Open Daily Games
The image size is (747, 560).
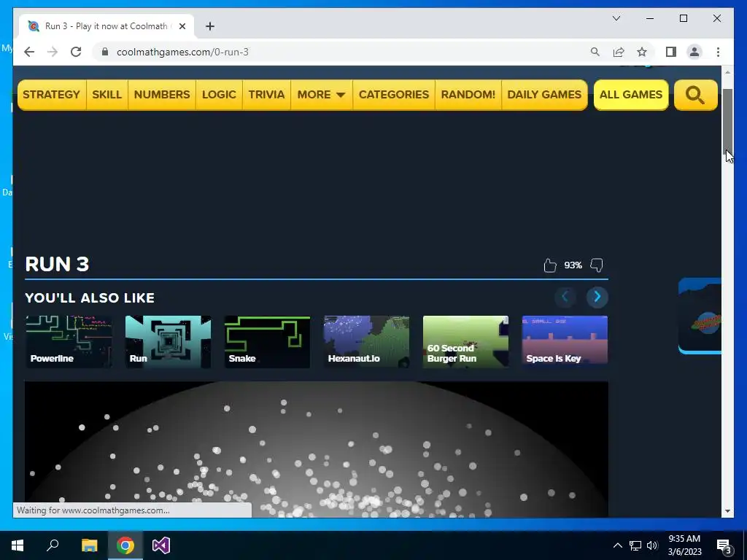click(x=544, y=95)
